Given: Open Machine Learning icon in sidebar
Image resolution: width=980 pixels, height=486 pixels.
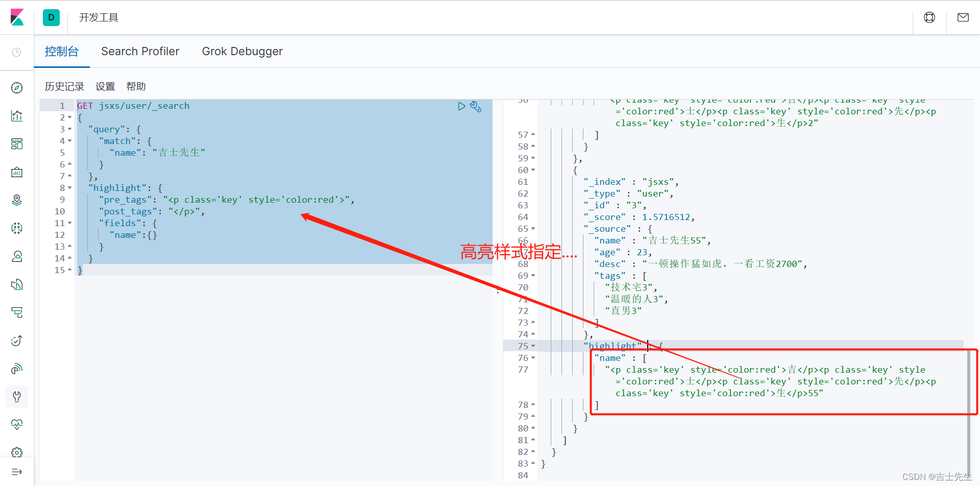Looking at the screenshot, I should pyautogui.click(x=17, y=228).
